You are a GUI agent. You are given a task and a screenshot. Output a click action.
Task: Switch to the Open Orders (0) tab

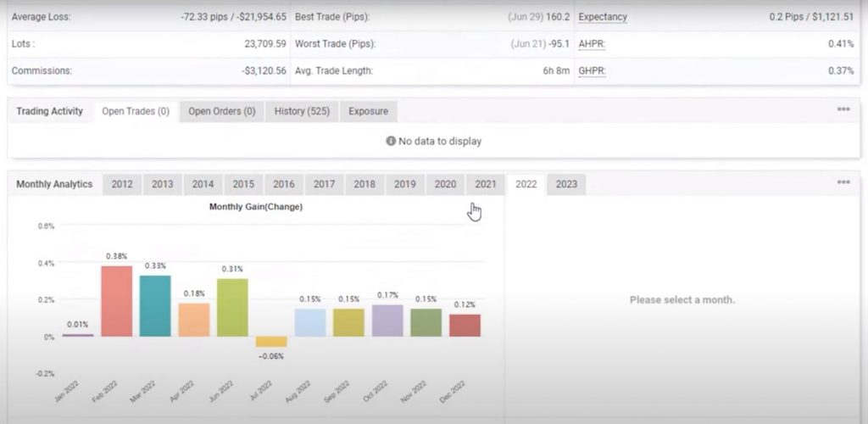click(221, 111)
